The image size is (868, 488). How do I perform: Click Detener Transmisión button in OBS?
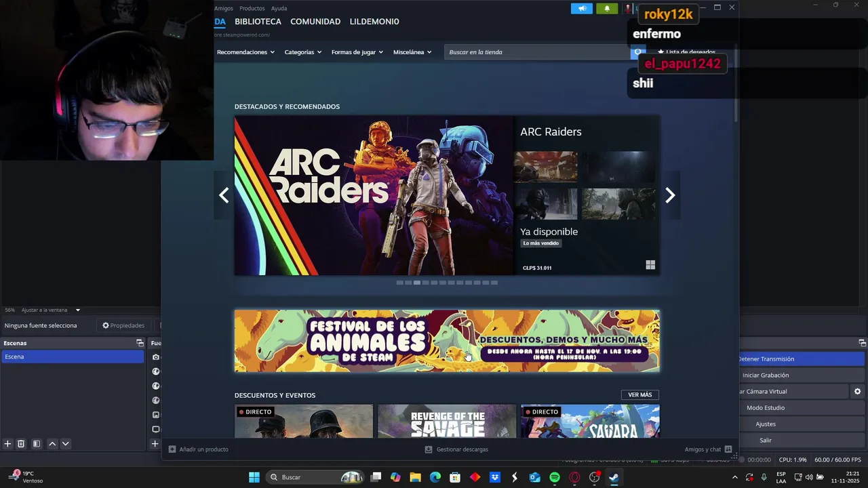point(802,359)
